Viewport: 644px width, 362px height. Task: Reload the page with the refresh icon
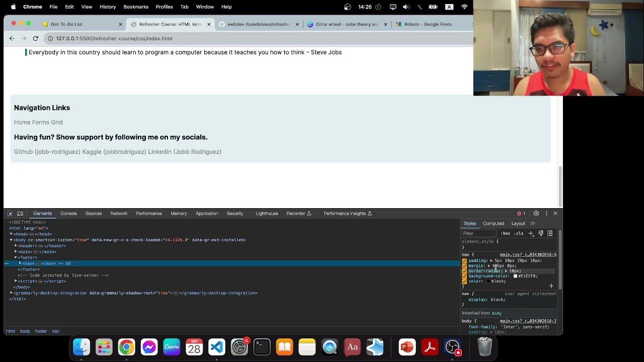pos(35,38)
